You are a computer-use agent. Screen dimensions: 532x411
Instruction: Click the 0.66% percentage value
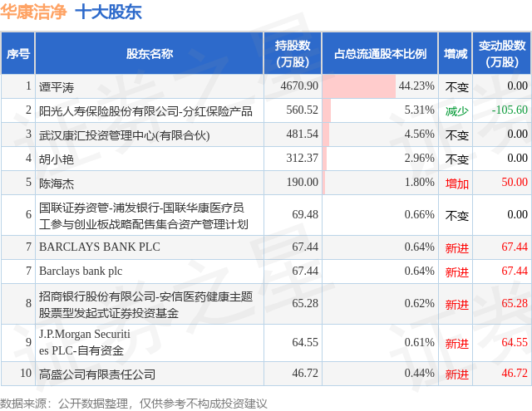(x=419, y=214)
